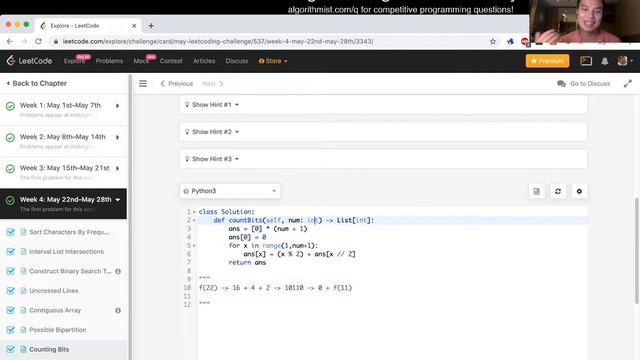Toggle checkbox for Interval List Intersections
The width and height of the screenshot is (640, 360).
coord(11,251)
